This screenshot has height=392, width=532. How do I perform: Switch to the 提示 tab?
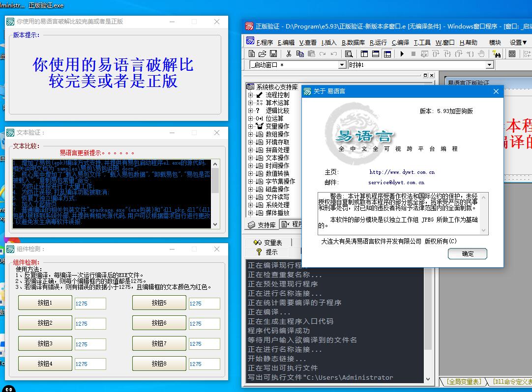pyautogui.click(x=267, y=252)
